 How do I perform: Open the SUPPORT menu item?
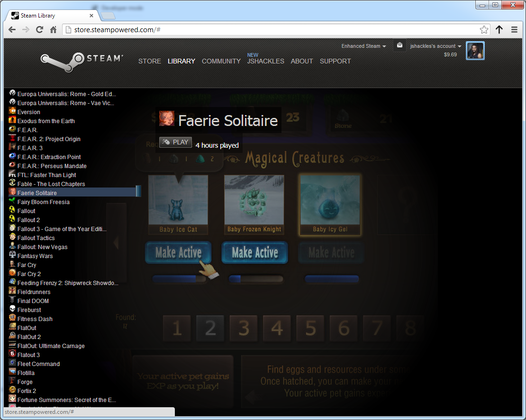335,62
